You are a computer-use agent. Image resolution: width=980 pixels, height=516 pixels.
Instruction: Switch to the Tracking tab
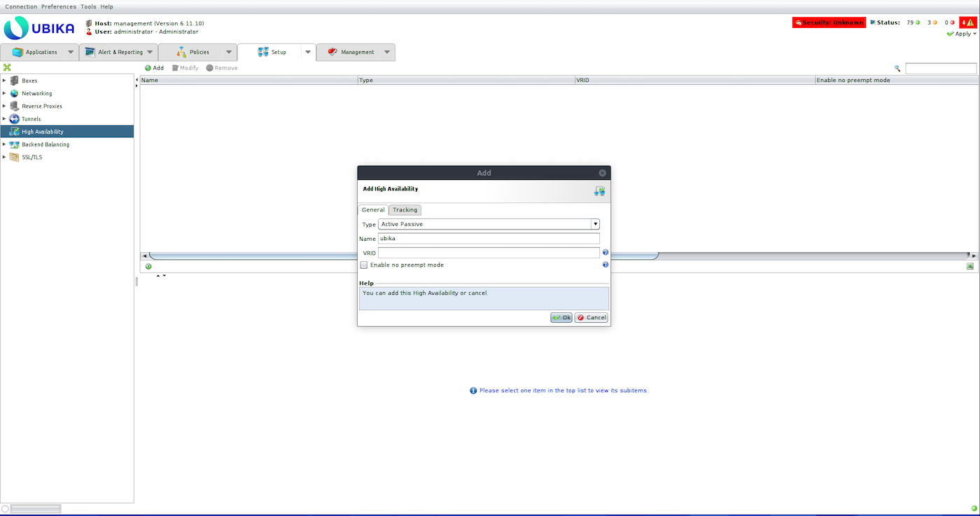point(405,210)
